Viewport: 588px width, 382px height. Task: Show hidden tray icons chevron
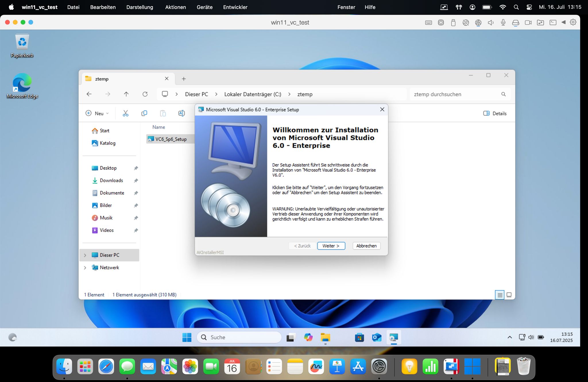coord(510,337)
